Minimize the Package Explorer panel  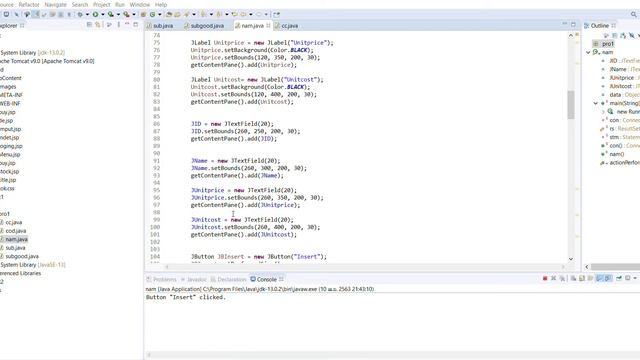click(x=127, y=25)
